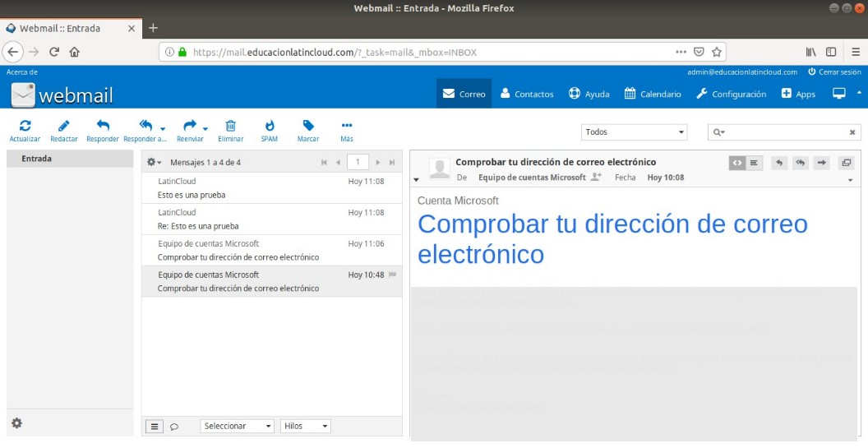Open the Seleccionar dropdown
Viewport: 868px width, 448px height.
coord(238,426)
